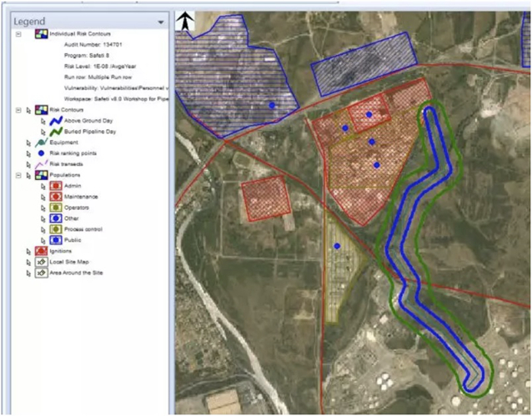This screenshot has width=532, height=416.
Task: Click the Individual Risk Contours legend icon
Action: pyautogui.click(x=41, y=33)
